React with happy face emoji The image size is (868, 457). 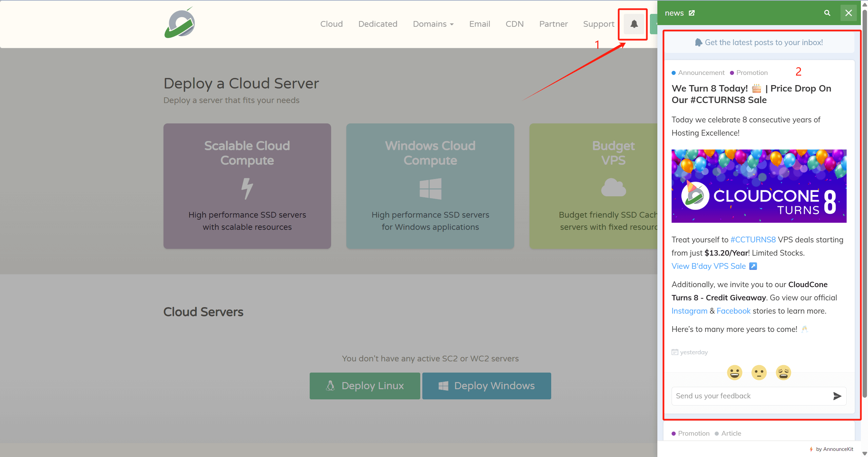click(734, 373)
